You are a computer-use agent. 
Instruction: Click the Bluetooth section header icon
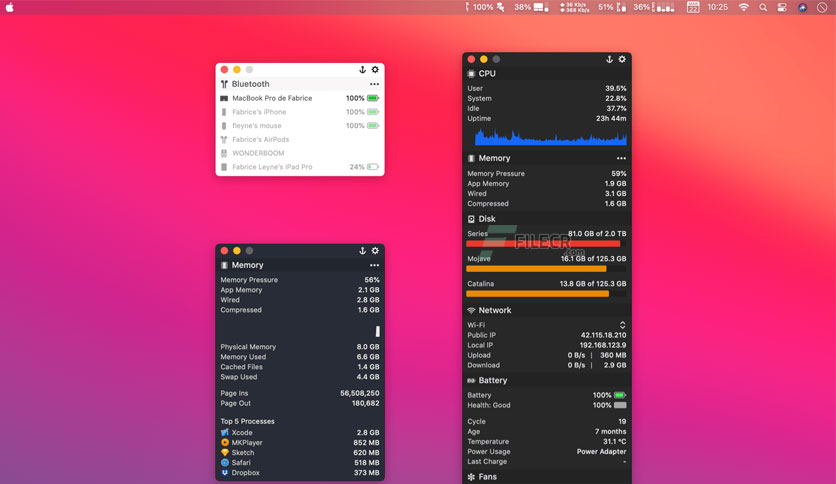pyautogui.click(x=224, y=84)
